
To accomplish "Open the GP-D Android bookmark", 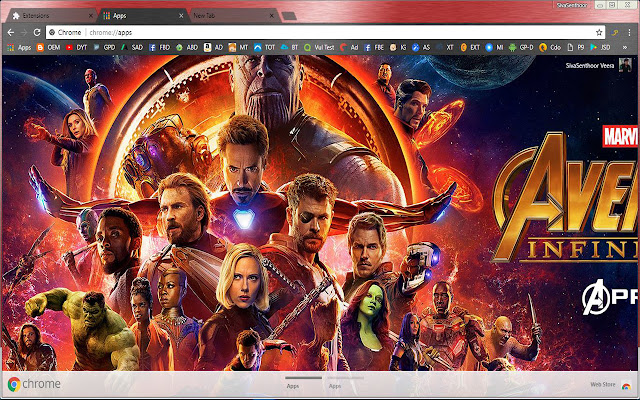I will pos(521,47).
